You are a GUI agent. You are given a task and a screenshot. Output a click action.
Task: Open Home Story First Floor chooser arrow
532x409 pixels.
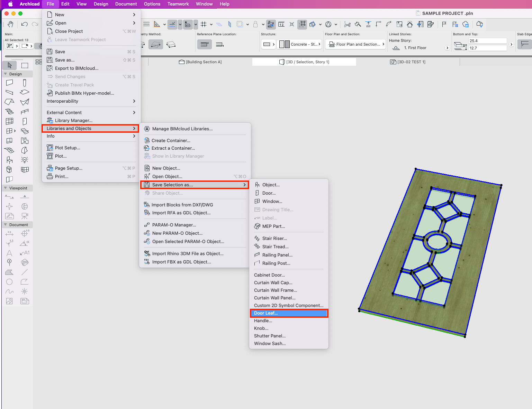[x=447, y=48]
